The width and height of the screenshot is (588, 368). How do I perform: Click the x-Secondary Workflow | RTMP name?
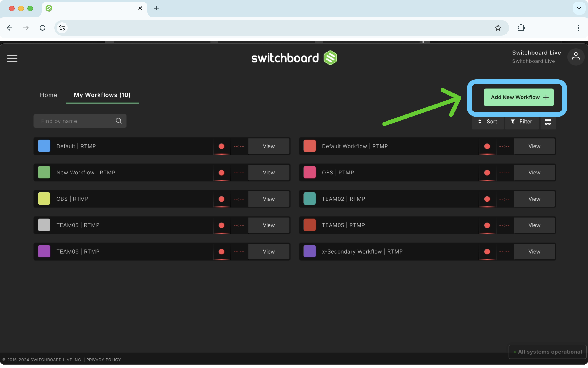click(362, 251)
